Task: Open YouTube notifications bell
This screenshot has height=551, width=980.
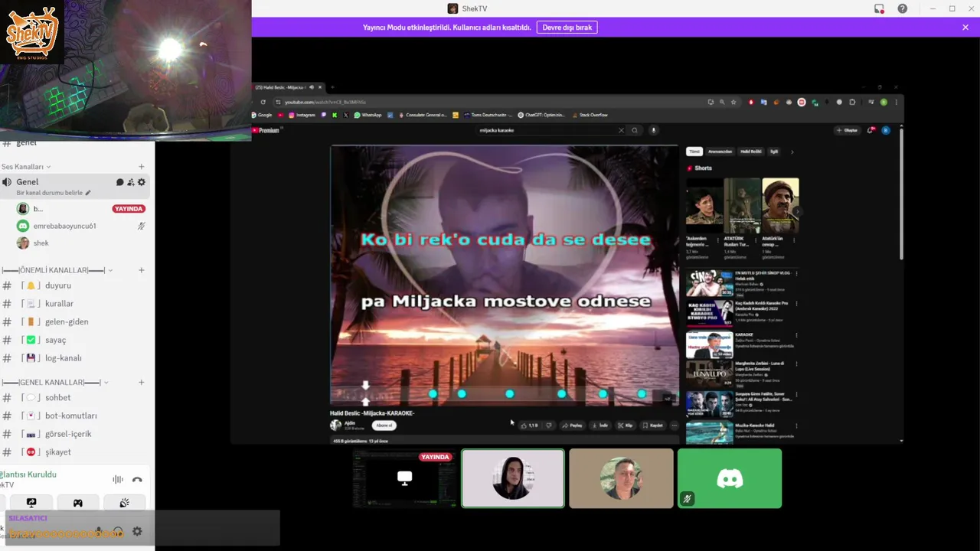Action: [871, 130]
